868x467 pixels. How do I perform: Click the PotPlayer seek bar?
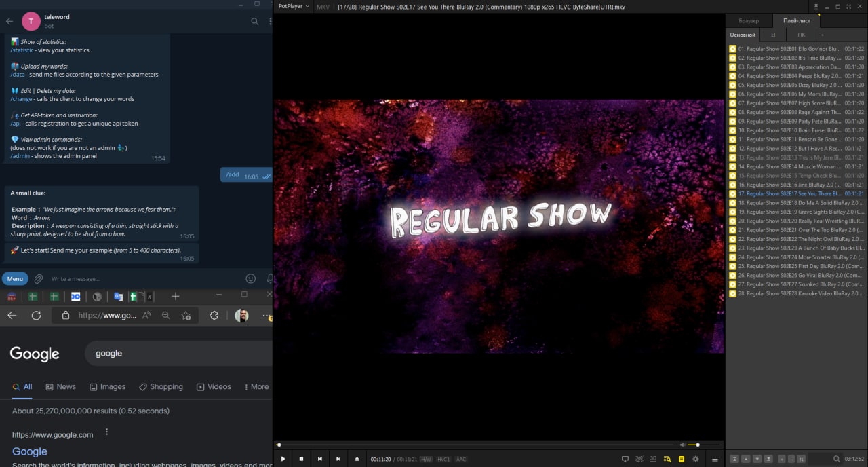(x=475, y=445)
